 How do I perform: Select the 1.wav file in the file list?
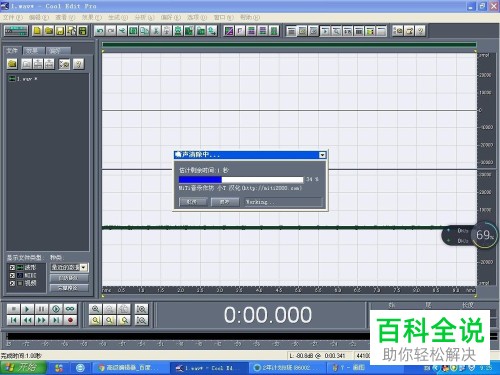tap(23, 79)
